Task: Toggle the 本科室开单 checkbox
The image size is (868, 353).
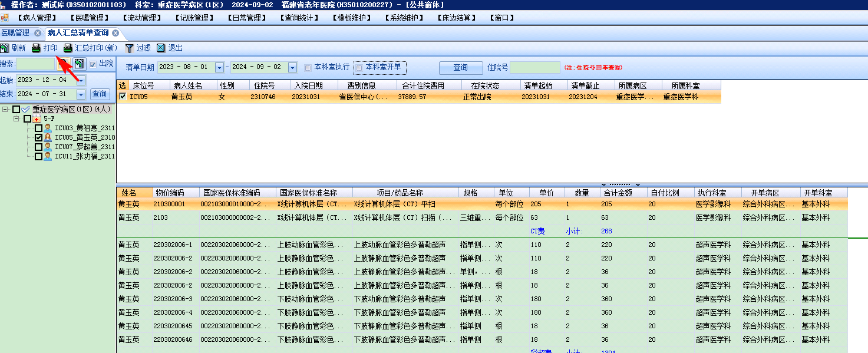Action: [359, 68]
